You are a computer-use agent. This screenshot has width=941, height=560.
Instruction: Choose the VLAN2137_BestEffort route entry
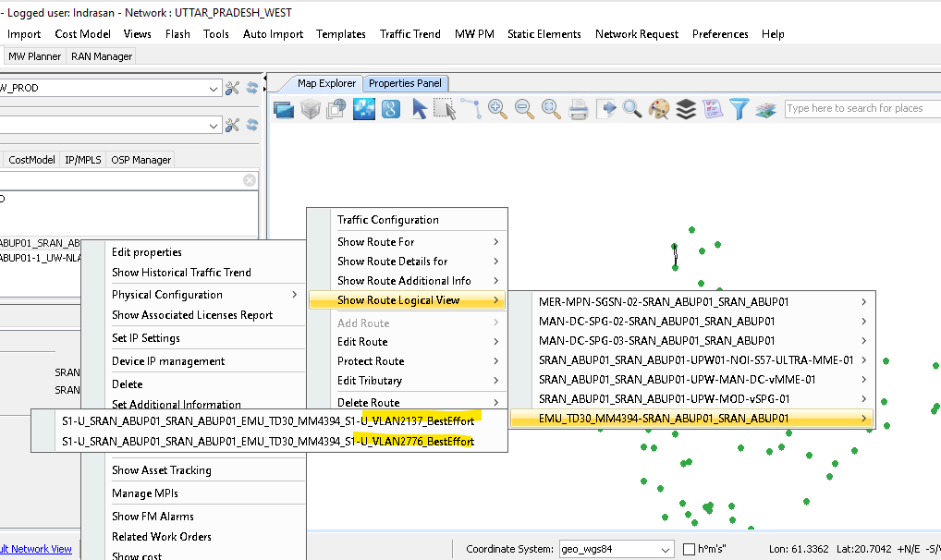pos(268,420)
